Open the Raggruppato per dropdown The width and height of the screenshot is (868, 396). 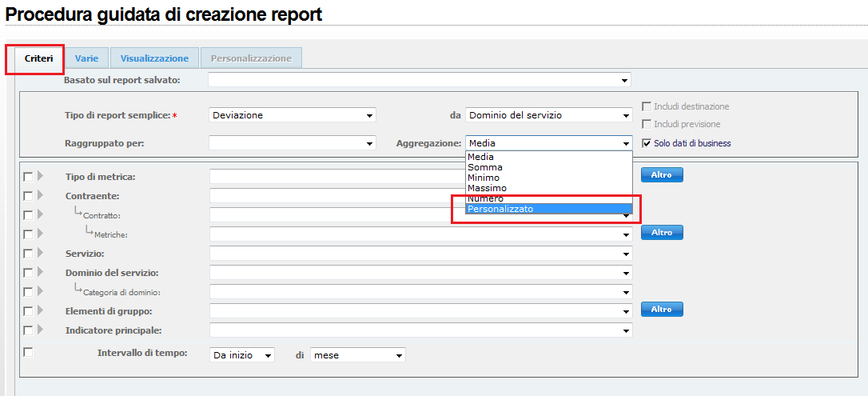(x=292, y=144)
